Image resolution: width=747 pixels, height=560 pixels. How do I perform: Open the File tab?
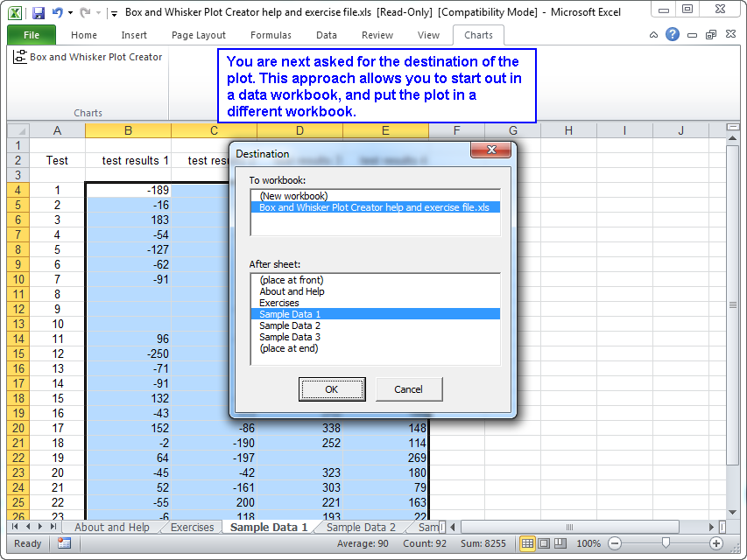pyautogui.click(x=32, y=35)
